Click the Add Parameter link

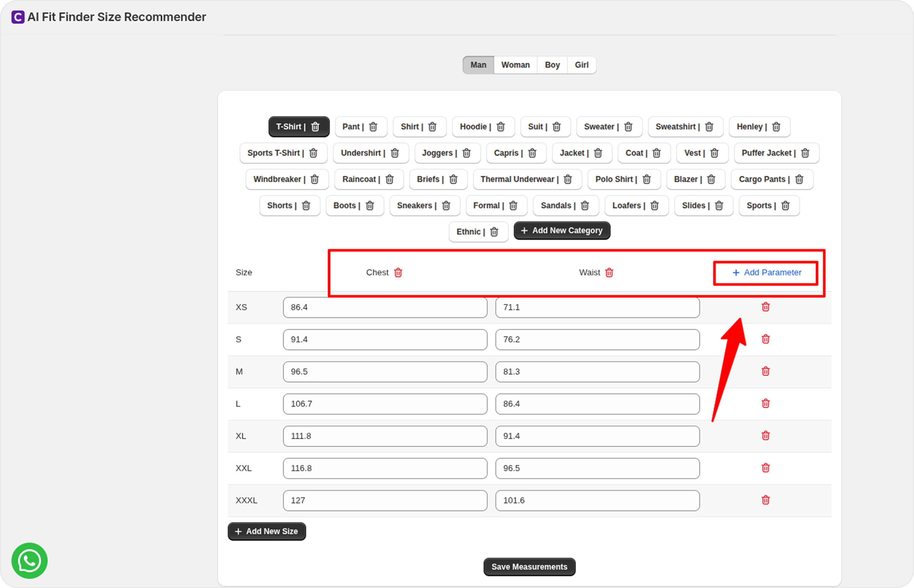click(x=767, y=273)
